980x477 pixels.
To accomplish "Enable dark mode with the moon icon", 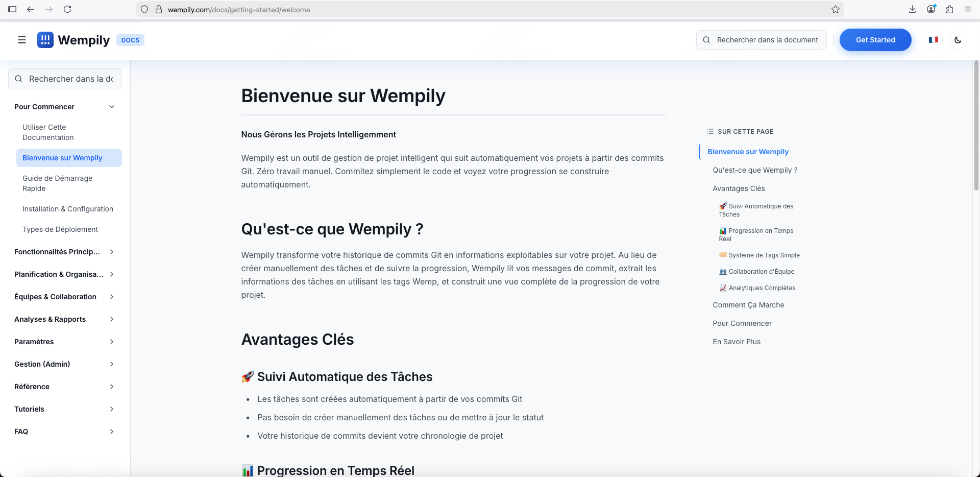I will tap(958, 40).
